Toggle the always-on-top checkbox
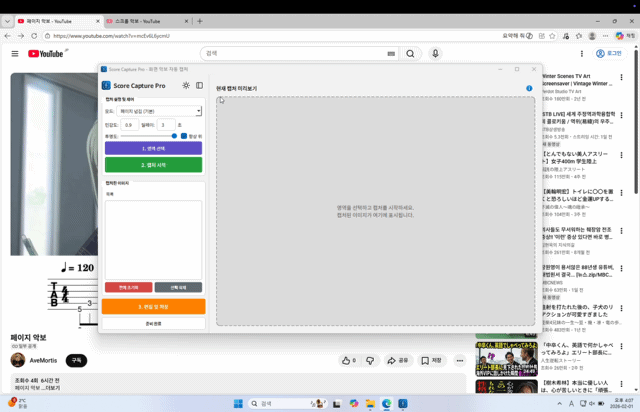The width and height of the screenshot is (640, 412). pos(184,136)
